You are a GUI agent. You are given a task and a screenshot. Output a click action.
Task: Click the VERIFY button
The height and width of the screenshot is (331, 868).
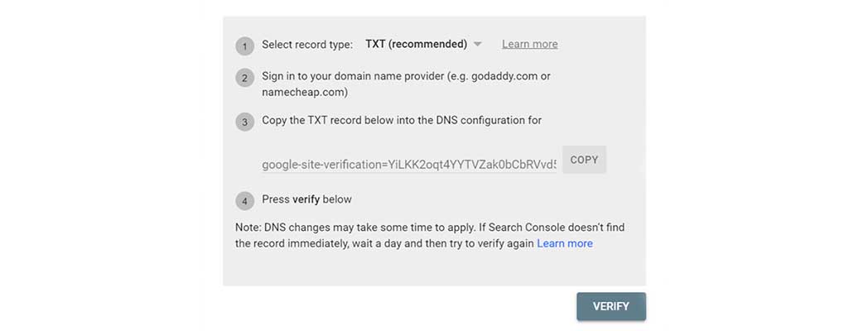coord(611,306)
